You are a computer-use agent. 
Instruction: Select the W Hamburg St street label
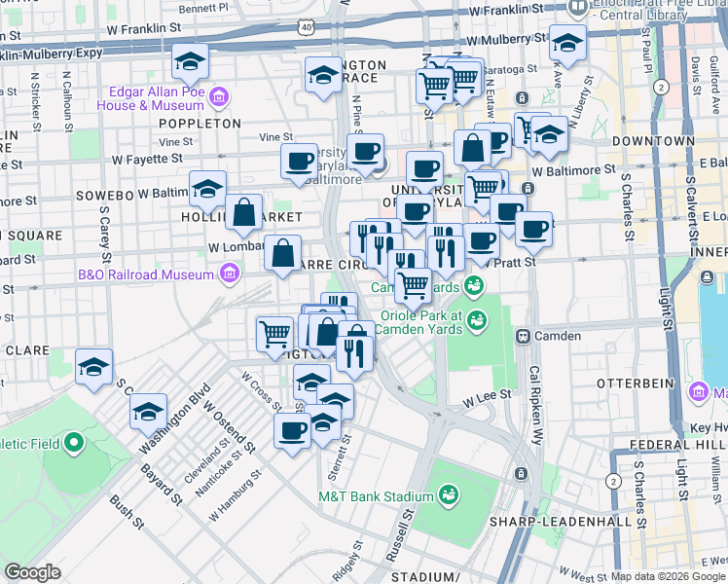coord(235,495)
